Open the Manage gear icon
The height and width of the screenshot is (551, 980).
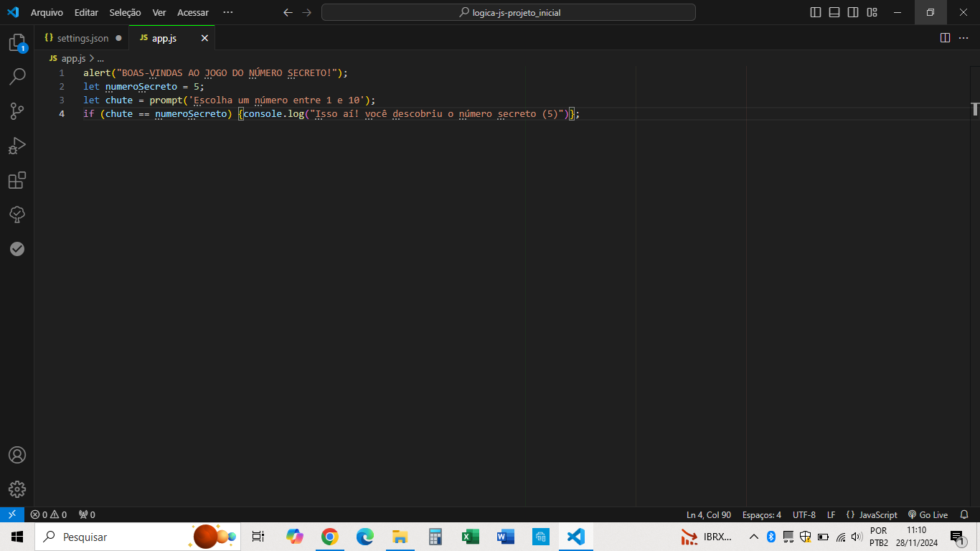(x=17, y=489)
